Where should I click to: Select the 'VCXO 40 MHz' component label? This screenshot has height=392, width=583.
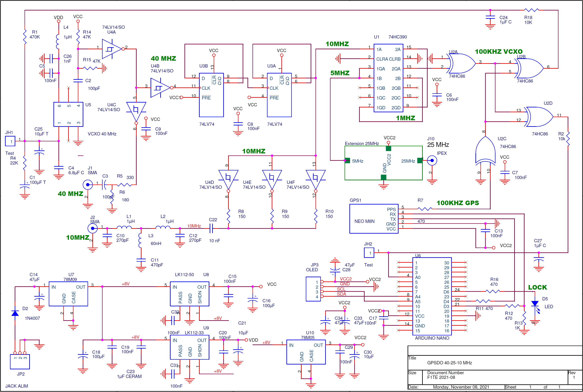pos(102,134)
